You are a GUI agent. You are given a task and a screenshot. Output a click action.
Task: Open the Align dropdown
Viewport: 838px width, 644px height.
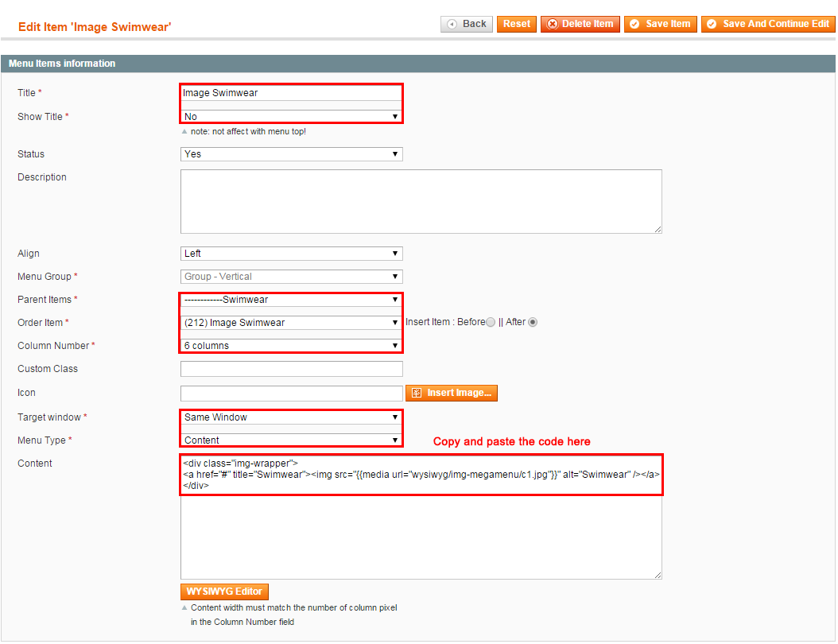[291, 254]
